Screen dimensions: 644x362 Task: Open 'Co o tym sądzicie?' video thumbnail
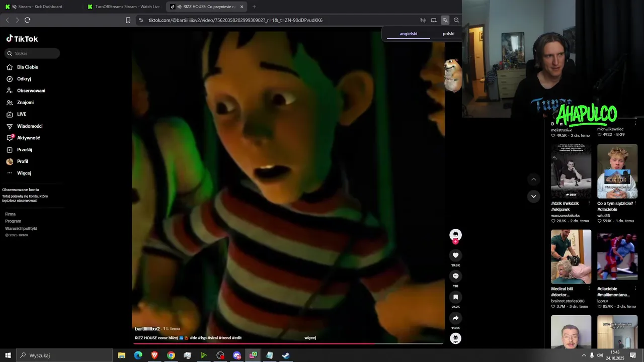pyautogui.click(x=617, y=171)
